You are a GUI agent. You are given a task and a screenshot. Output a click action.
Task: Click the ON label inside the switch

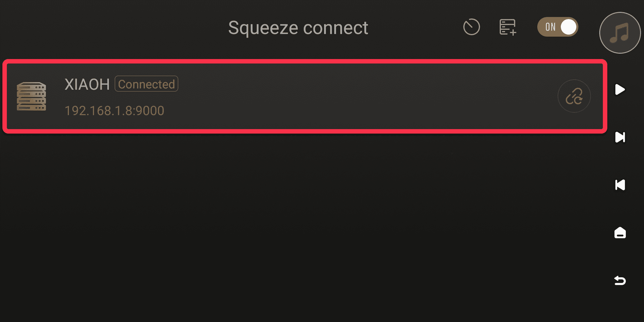[550, 27]
